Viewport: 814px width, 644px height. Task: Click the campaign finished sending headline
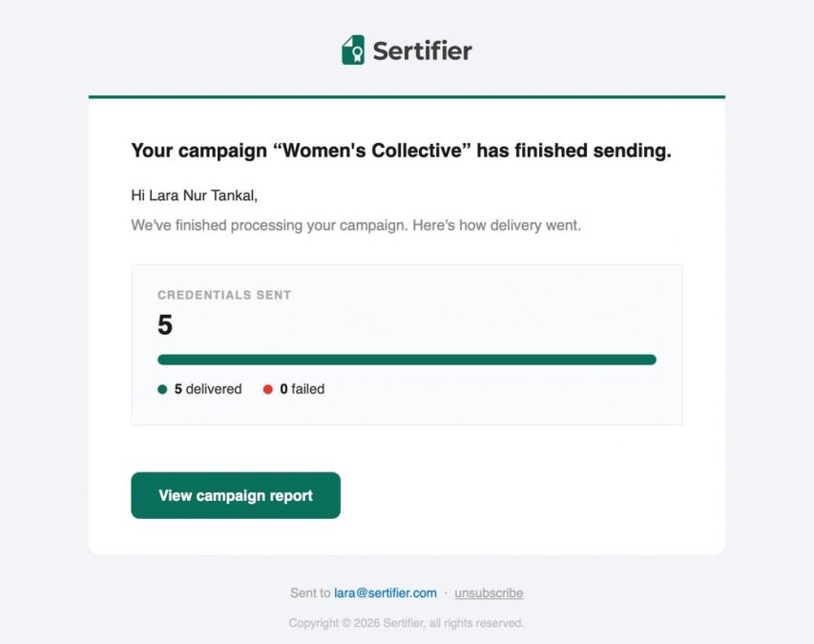(x=401, y=151)
